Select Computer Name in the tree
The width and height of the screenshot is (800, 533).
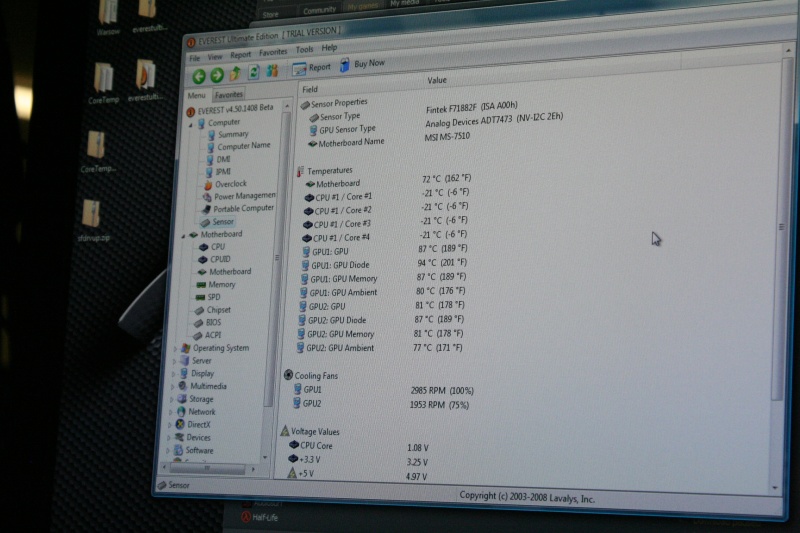coord(238,146)
